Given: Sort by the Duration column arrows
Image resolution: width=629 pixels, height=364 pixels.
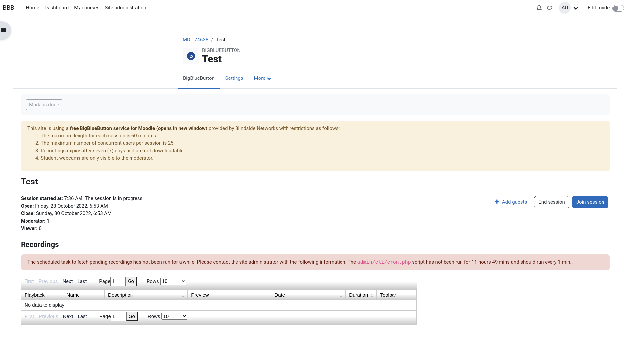Looking at the screenshot, I should point(372,295).
